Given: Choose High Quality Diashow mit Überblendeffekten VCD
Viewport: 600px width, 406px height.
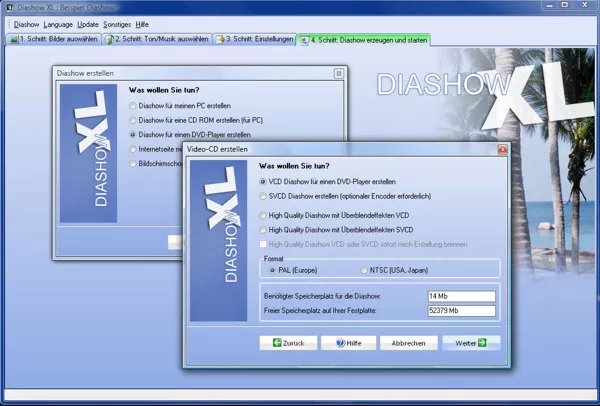Looking at the screenshot, I should point(263,215).
